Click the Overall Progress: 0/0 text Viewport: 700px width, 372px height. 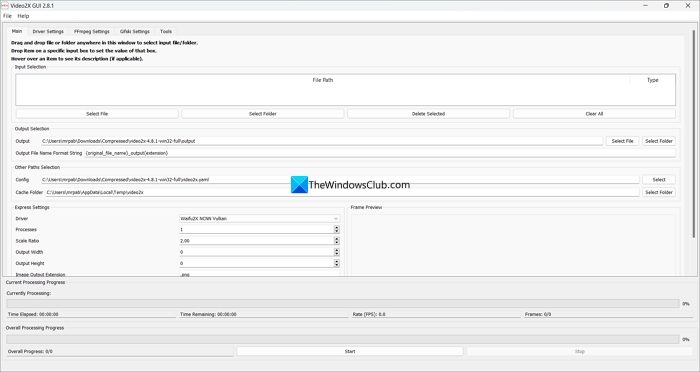tap(30, 351)
